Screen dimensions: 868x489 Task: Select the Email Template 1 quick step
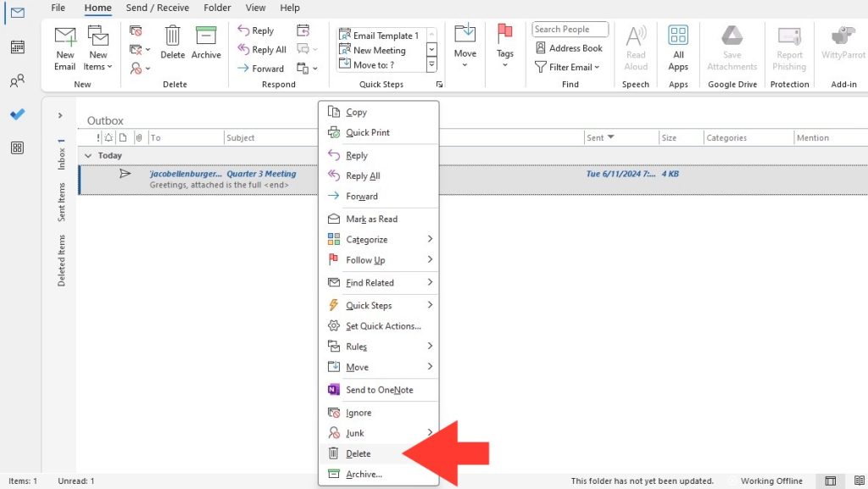click(x=381, y=36)
